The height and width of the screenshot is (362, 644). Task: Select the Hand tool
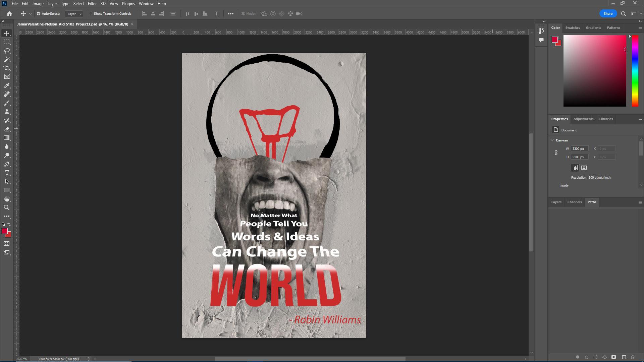coord(7,199)
